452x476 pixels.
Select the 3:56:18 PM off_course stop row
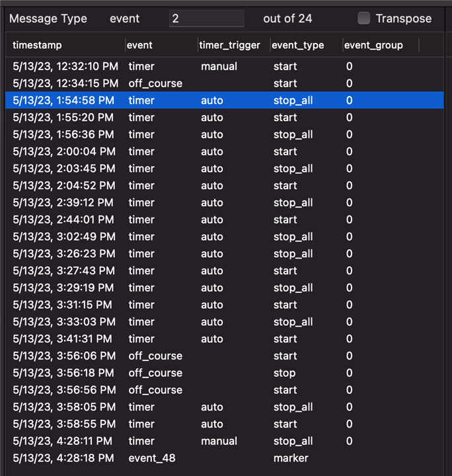tap(225, 373)
